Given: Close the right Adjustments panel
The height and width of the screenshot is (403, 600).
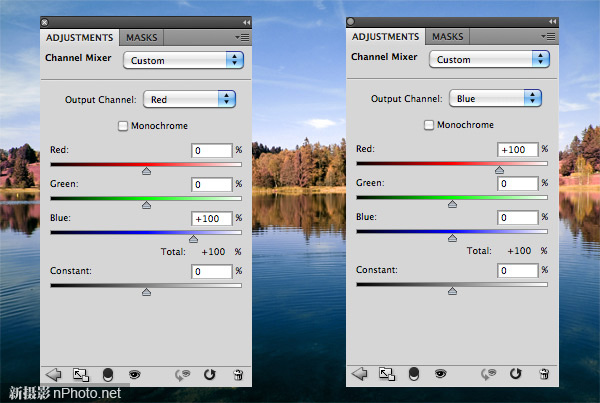Looking at the screenshot, I should click(x=351, y=21).
